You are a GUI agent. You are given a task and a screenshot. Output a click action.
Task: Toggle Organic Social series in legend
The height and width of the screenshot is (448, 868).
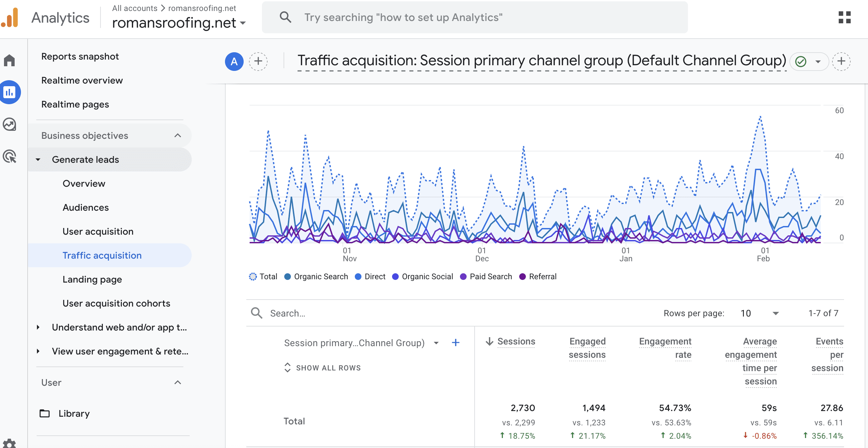[423, 276]
